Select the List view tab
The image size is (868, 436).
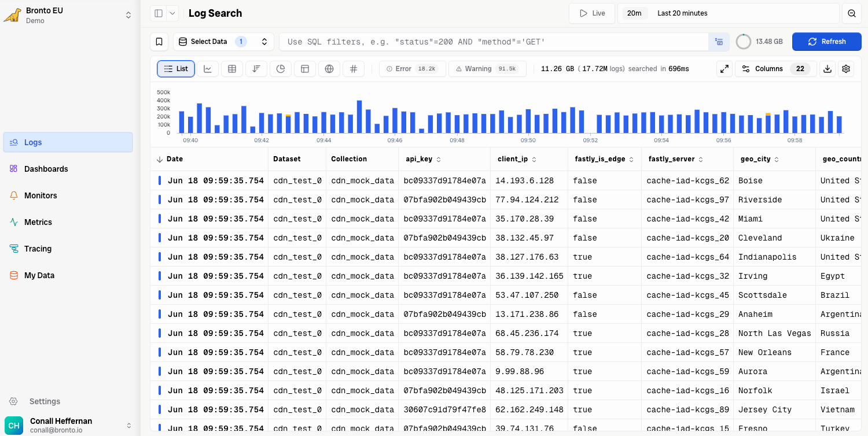pos(176,69)
